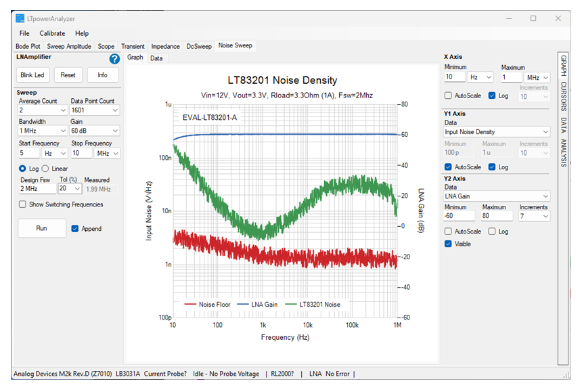Viewport: 582px width, 392px height.
Task: Click the X Axis Minimum value field
Action: tap(455, 77)
